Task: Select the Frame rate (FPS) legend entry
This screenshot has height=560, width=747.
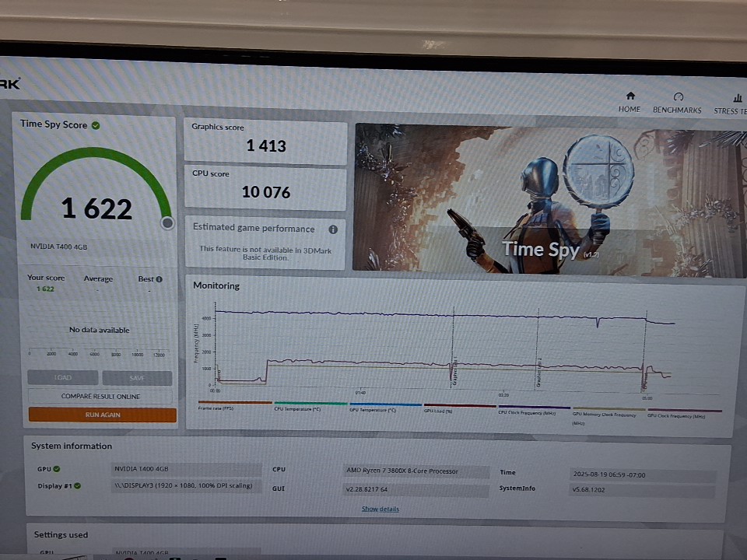Action: coord(235,406)
